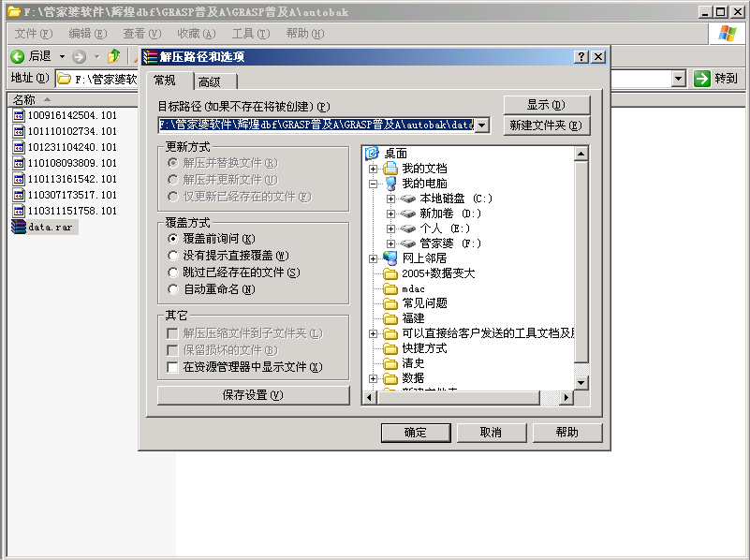
Task: Select the 我的电脑 computer icon in tree
Action: (x=390, y=184)
